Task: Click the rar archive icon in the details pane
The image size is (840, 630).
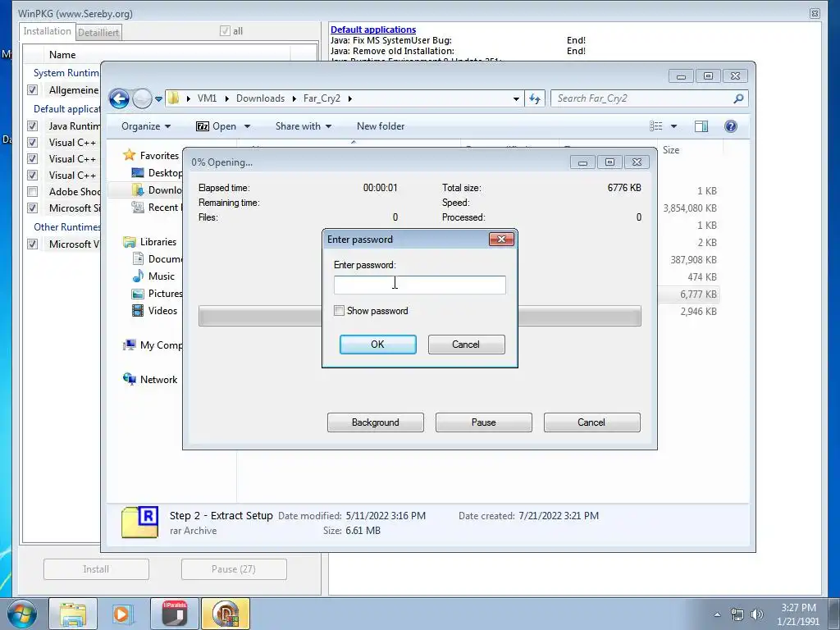Action: (x=139, y=522)
